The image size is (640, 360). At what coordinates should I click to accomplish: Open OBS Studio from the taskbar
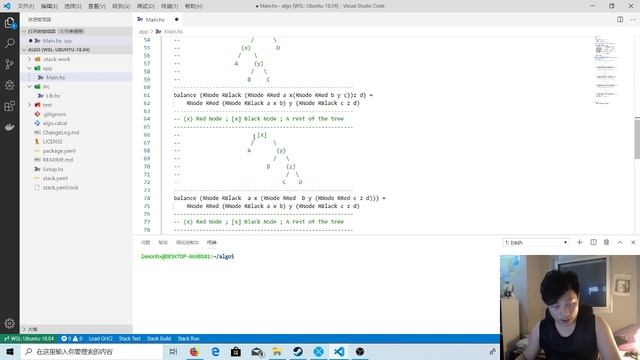360,351
